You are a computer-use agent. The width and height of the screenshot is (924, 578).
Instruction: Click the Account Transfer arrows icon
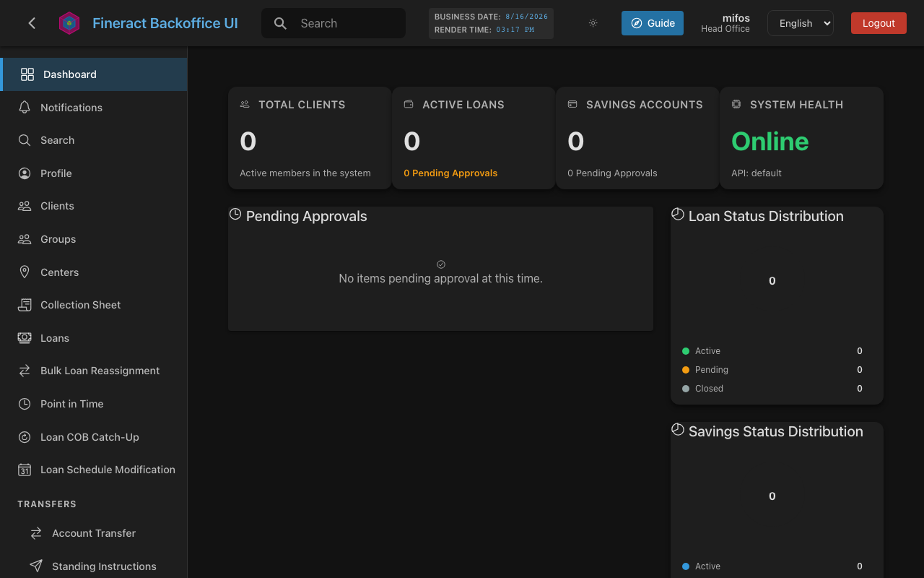36,533
